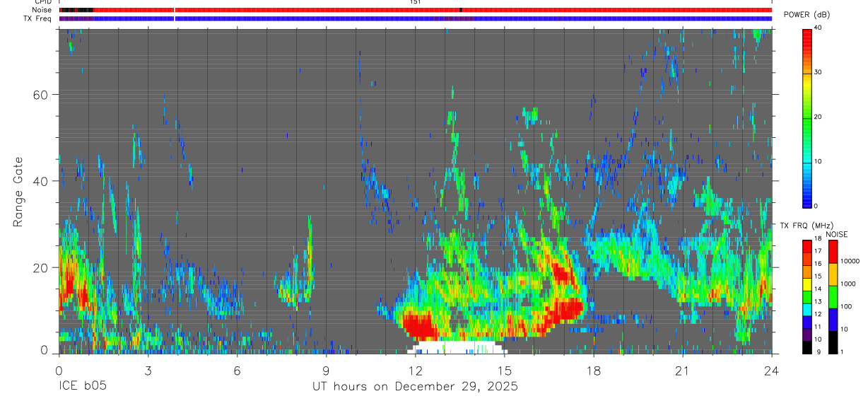Click the 0 tick on Range Gate axis
Viewport: 868px width, 401px height.
click(x=43, y=350)
